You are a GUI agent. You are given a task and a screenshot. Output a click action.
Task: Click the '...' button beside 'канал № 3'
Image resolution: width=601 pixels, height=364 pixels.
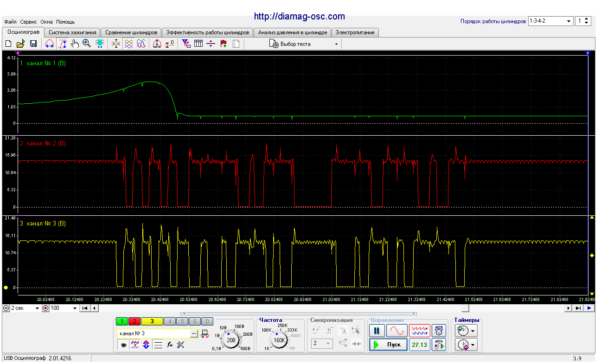[194, 333]
